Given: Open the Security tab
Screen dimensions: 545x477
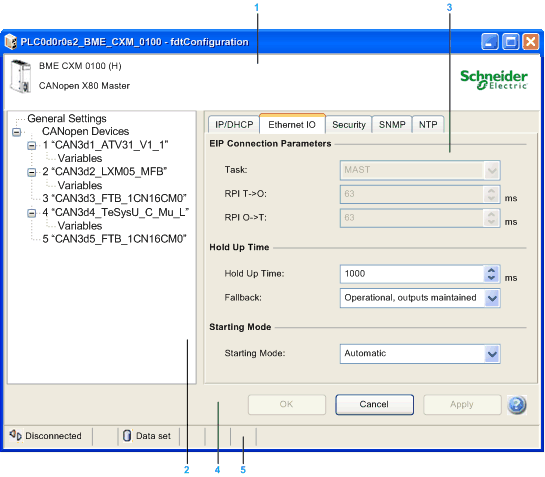Looking at the screenshot, I should 349,124.
